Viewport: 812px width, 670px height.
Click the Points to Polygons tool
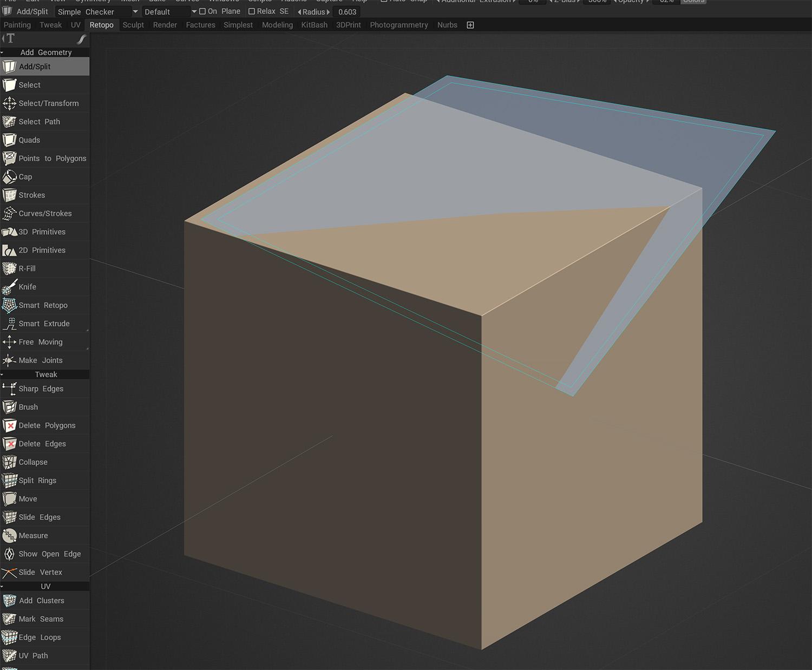point(52,159)
